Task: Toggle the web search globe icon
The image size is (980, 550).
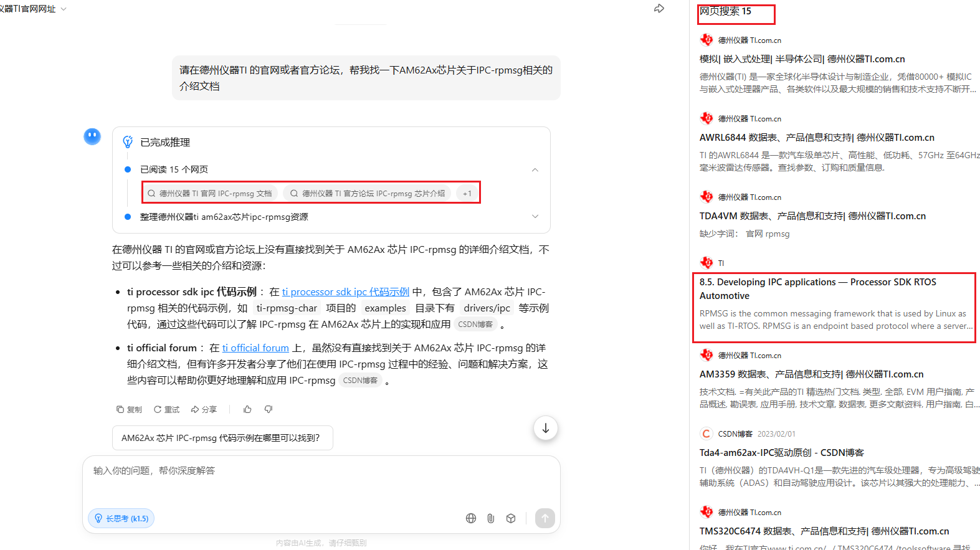Action: click(x=471, y=518)
